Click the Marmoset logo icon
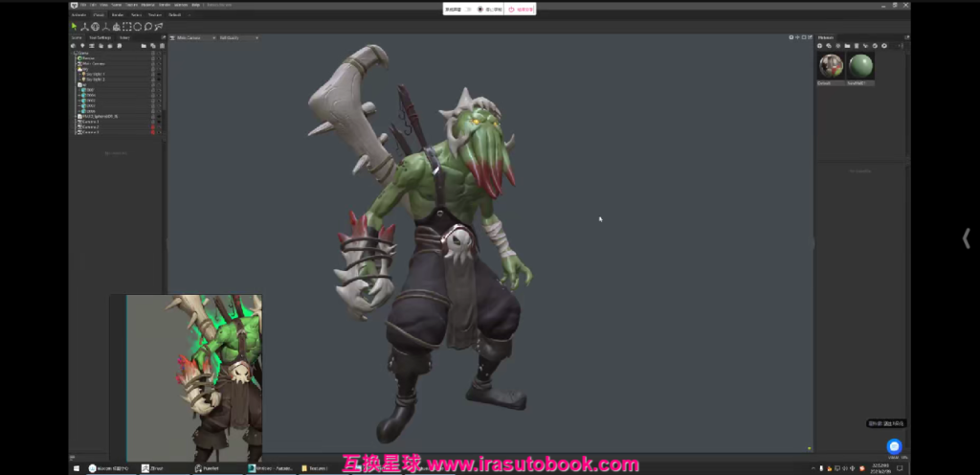 tap(74, 5)
